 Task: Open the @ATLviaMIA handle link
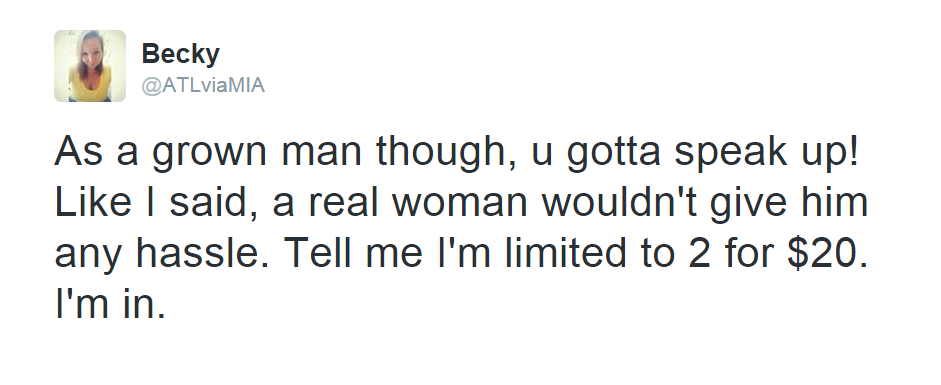tap(203, 85)
